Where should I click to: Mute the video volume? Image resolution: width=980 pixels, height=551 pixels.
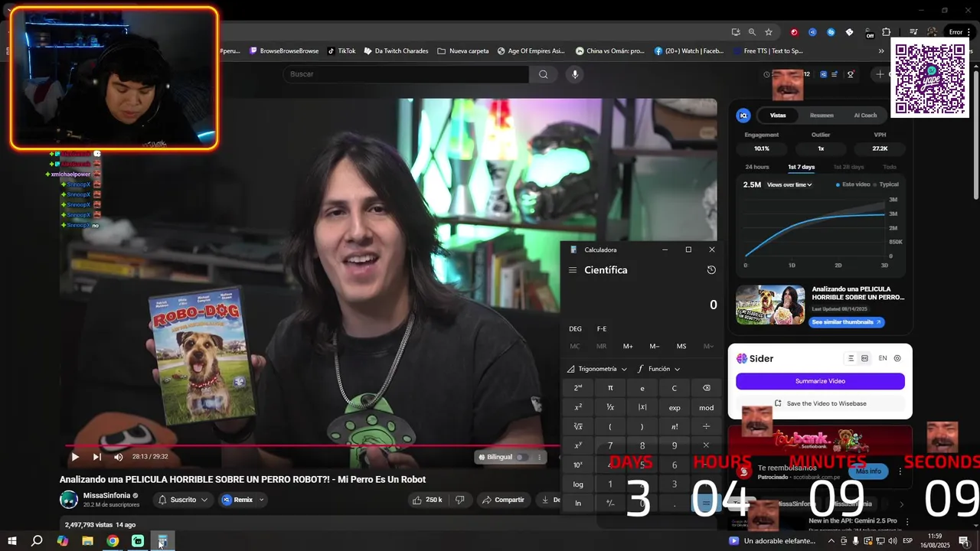[x=119, y=457]
